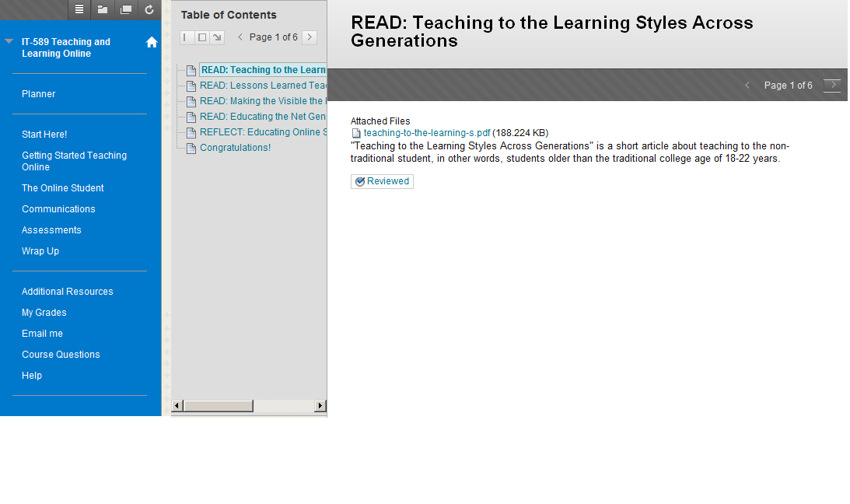Click the document icon beside teaching-to-the-learning-s.pdf

356,132
